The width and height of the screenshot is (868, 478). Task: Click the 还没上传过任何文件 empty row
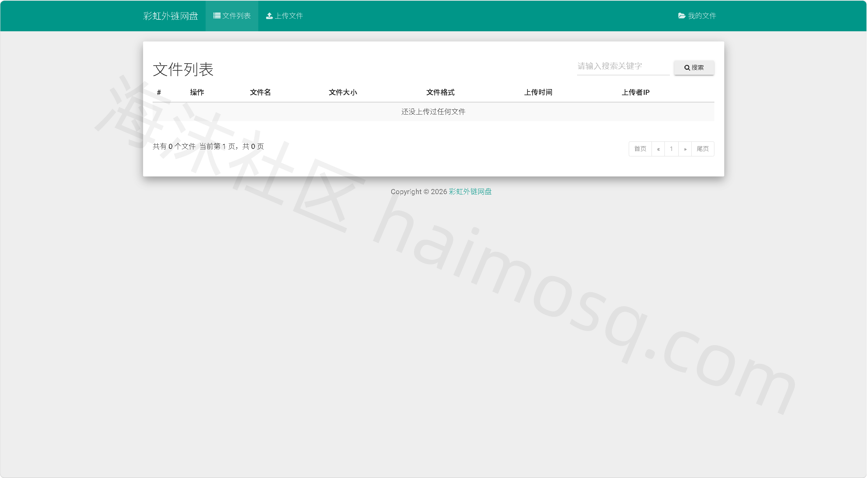433,112
